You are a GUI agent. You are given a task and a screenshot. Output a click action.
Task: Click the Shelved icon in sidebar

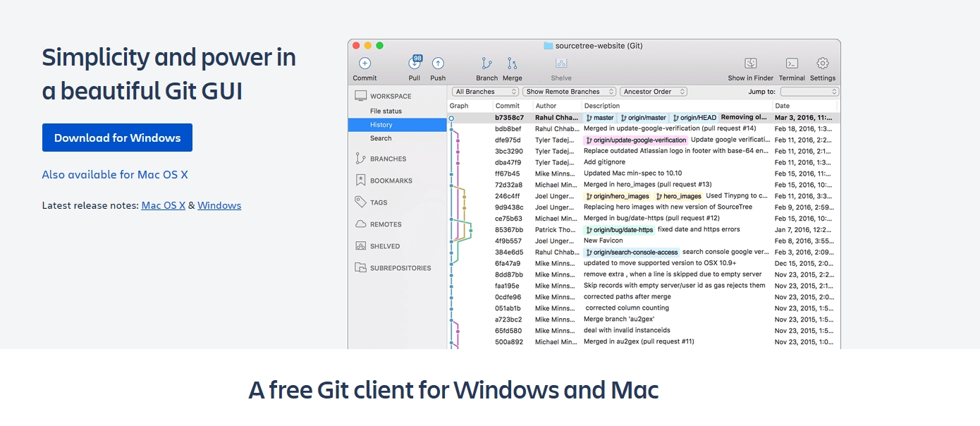360,246
